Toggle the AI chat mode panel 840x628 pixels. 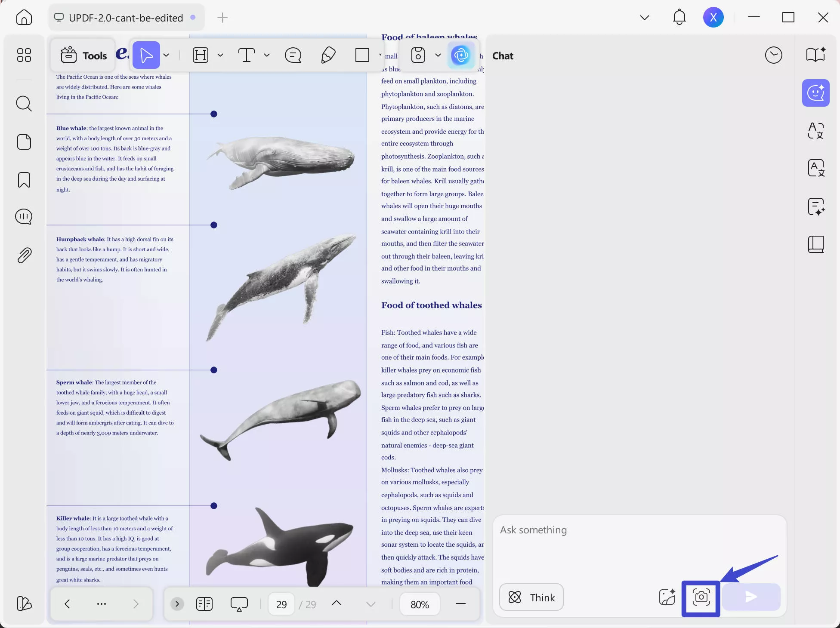815,93
